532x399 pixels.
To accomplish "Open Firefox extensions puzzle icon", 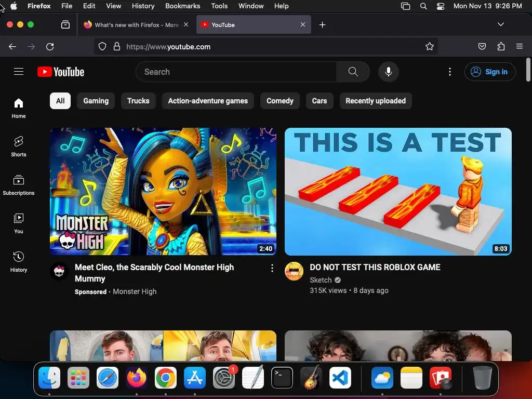I will (501, 46).
